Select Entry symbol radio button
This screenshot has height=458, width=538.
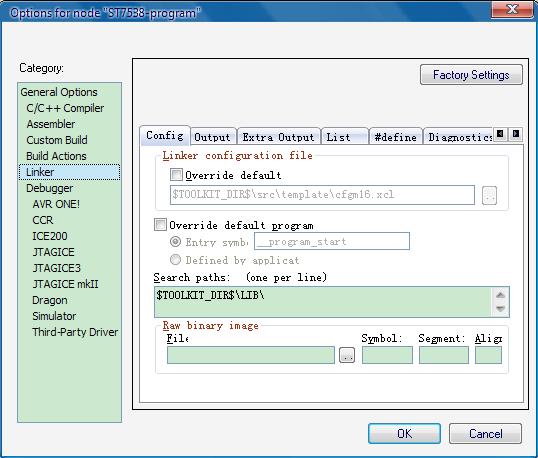[x=175, y=242]
